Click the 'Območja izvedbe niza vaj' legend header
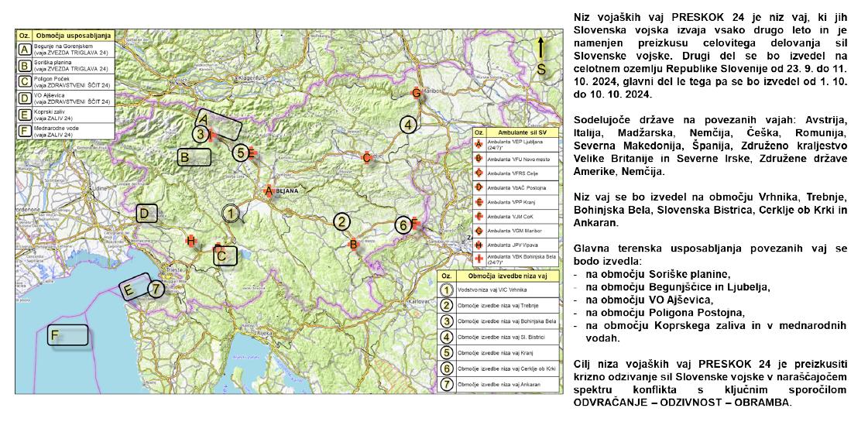The height and width of the screenshot is (432, 868). [x=508, y=276]
